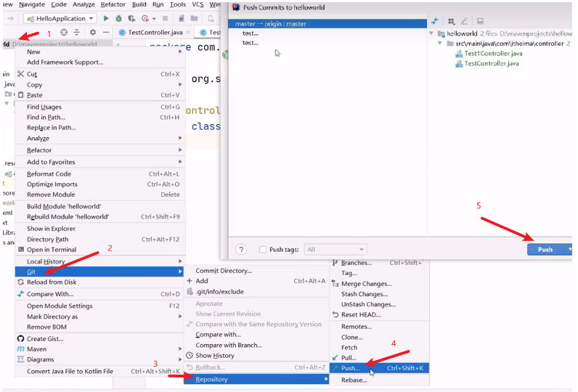
Task: Click the clock icon Show History entry
Action: 190,356
